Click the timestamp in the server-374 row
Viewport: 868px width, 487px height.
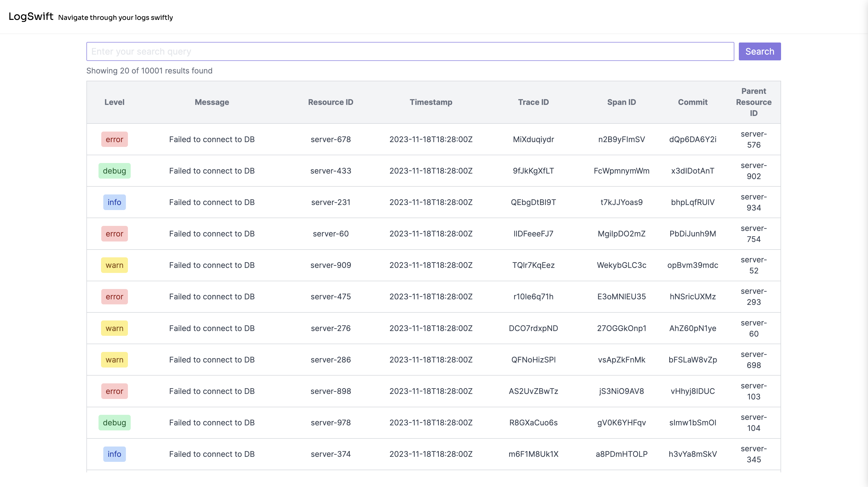point(431,454)
